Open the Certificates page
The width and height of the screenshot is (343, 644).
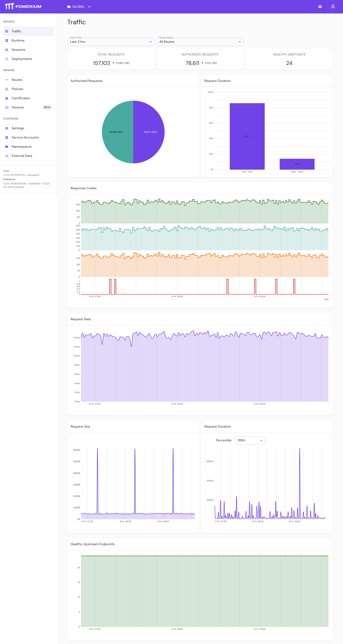(x=28, y=98)
